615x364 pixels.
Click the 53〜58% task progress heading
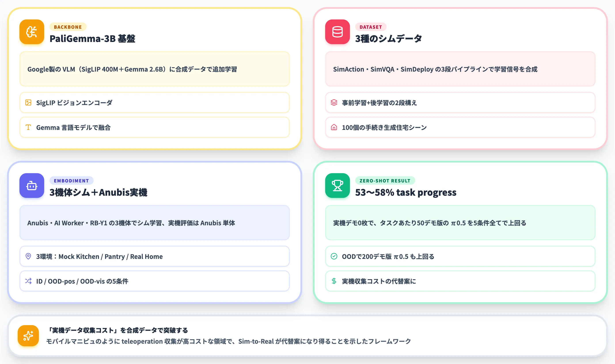406,193
